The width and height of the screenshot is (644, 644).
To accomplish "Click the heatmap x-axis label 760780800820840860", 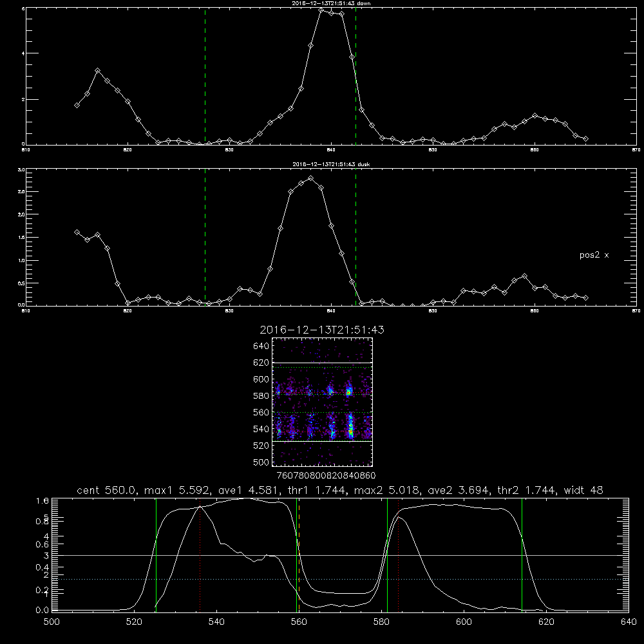I will 326,475.
